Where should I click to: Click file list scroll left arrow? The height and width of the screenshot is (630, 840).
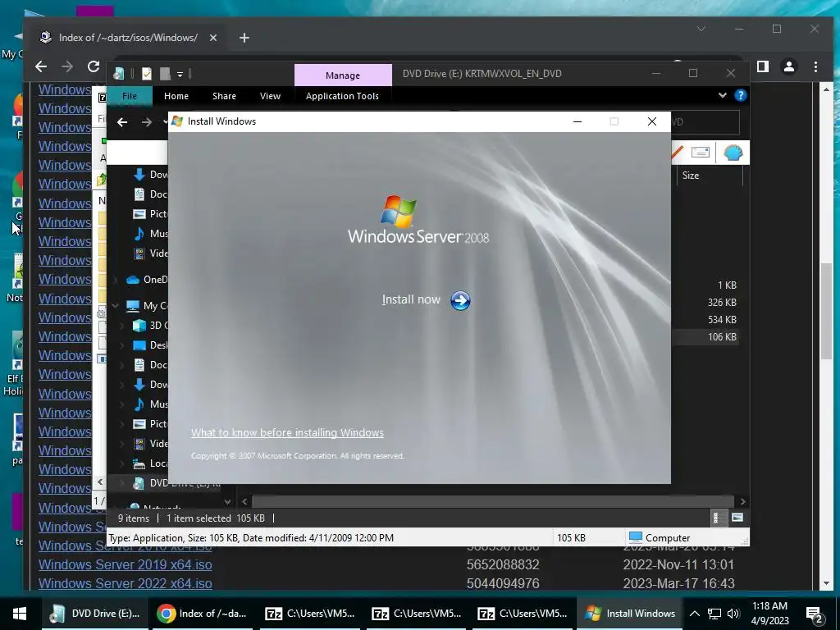pyautogui.click(x=244, y=501)
